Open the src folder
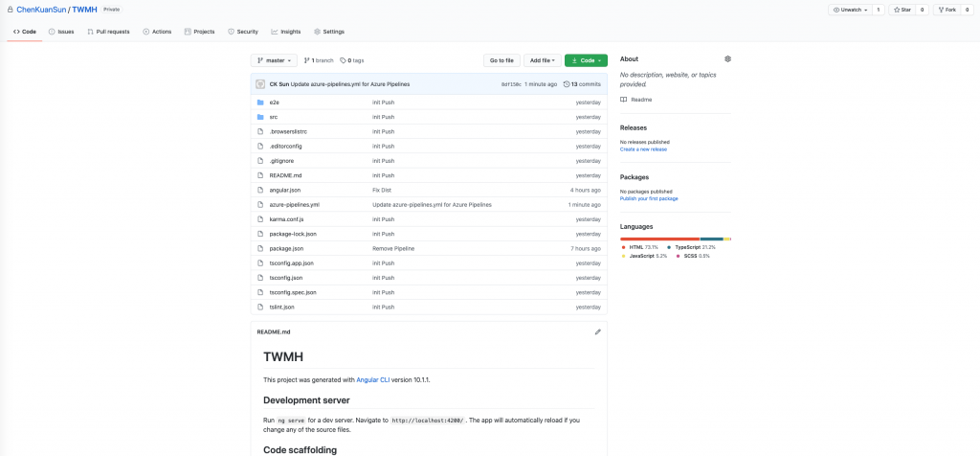Viewport: 980px width, 456px height. click(x=273, y=117)
